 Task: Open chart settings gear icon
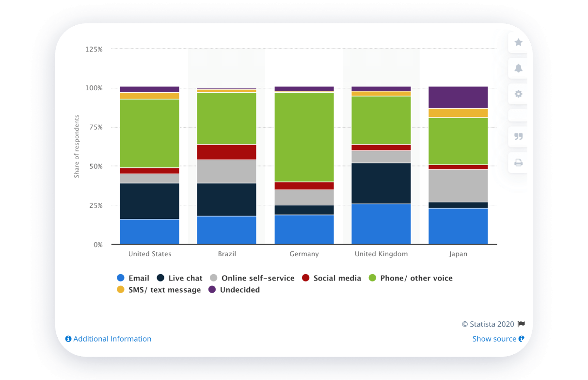click(518, 94)
